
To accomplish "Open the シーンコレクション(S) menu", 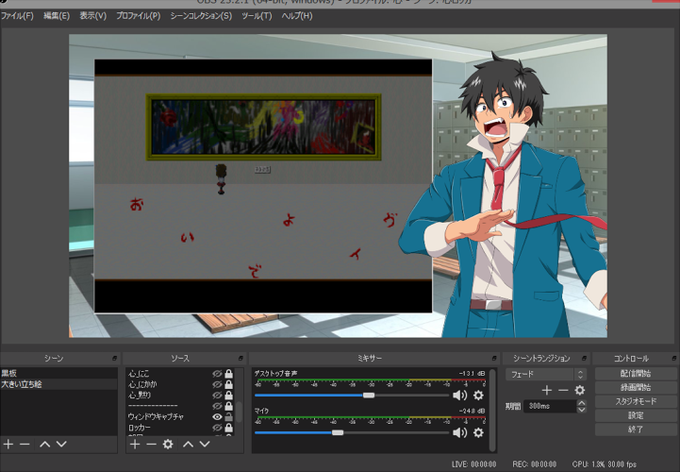I will point(201,16).
